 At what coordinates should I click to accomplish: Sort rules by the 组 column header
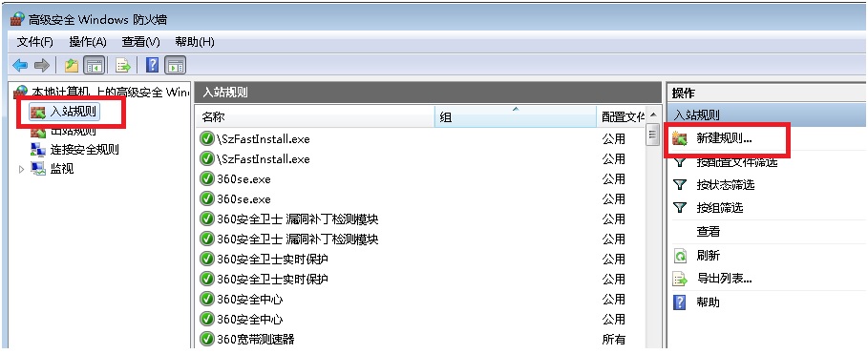[516, 117]
